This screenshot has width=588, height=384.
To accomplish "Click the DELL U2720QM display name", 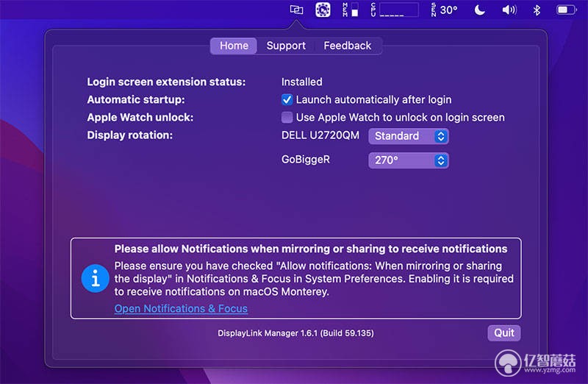I will 320,135.
